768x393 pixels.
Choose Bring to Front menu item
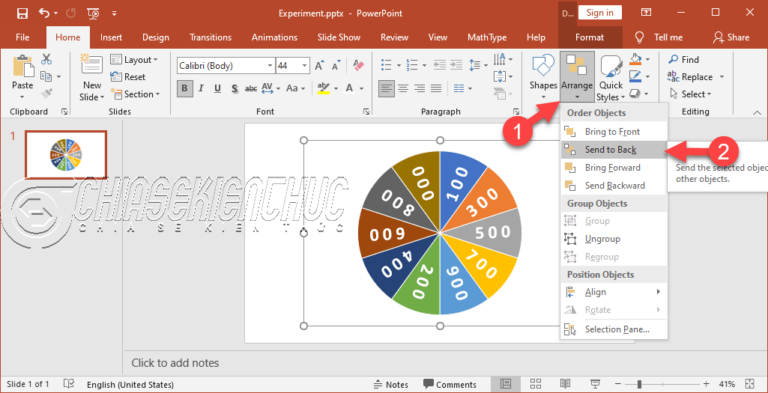(x=614, y=132)
